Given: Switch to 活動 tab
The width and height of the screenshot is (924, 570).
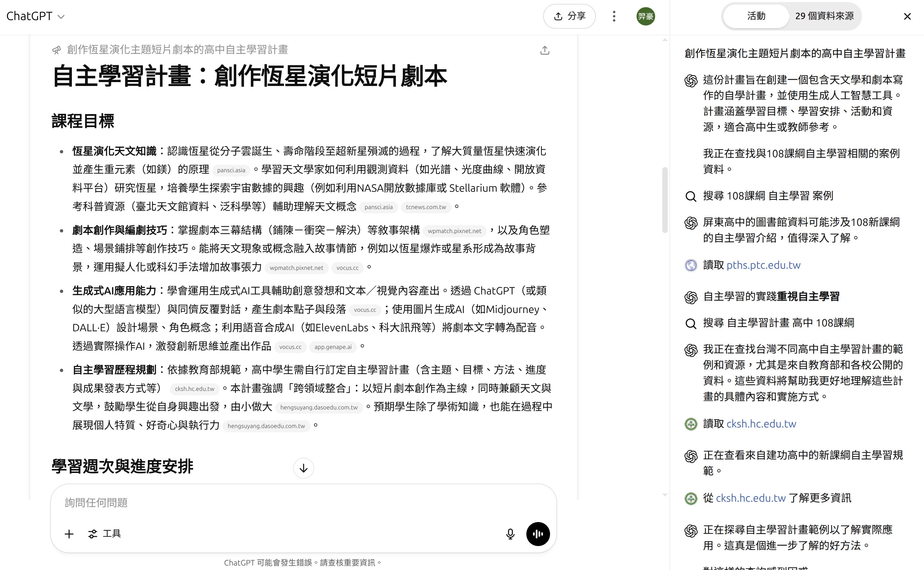Looking at the screenshot, I should tap(756, 16).
